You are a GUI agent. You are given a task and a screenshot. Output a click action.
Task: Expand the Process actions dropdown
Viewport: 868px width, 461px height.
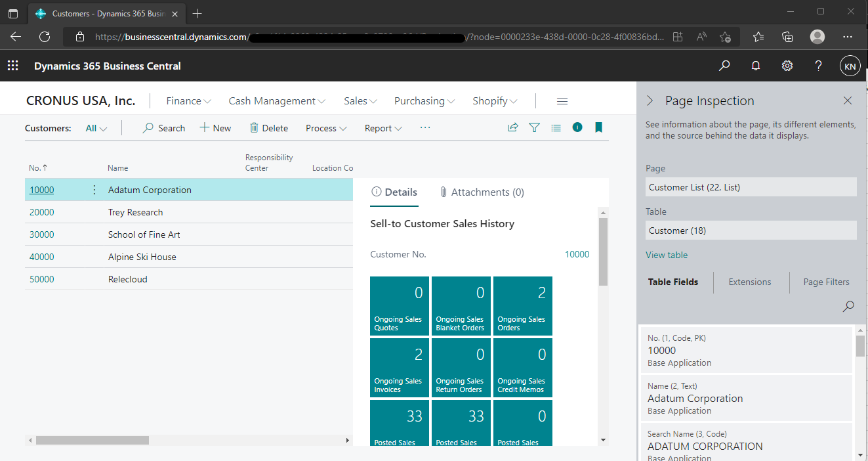[326, 128]
